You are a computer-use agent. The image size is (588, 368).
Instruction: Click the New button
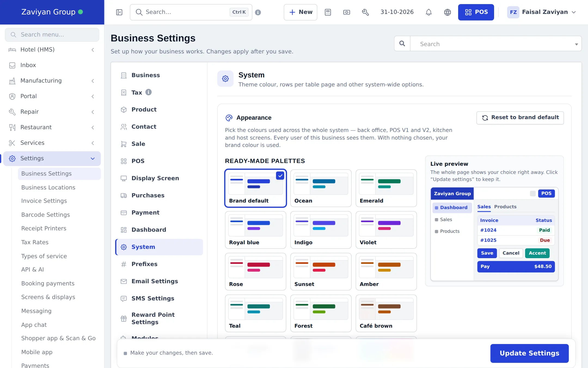pyautogui.click(x=300, y=12)
